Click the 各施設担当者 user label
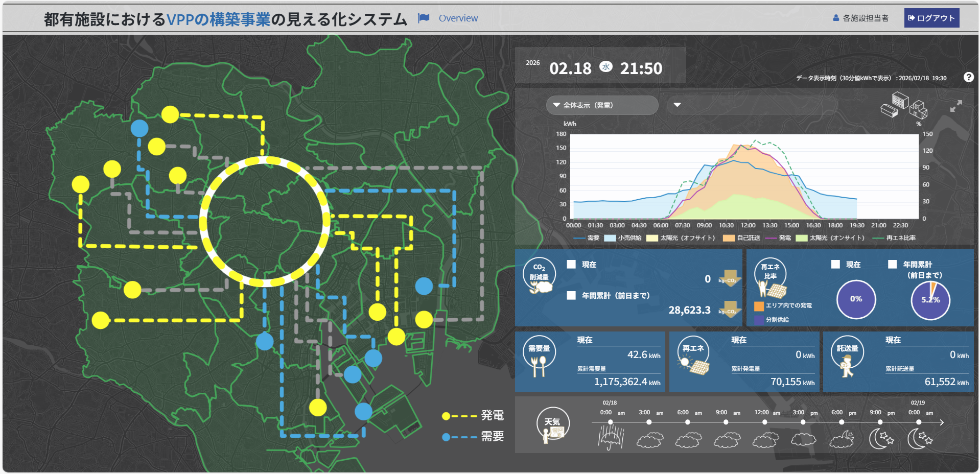The width and height of the screenshot is (980, 474). click(x=861, y=18)
